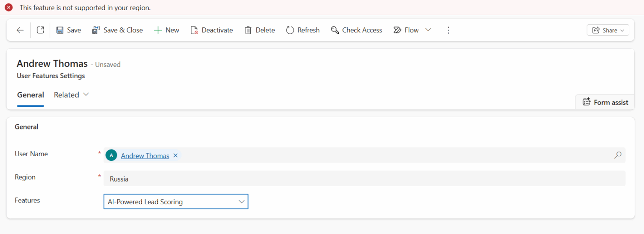
Task: Open the Features dropdown list
Action: tap(176, 202)
